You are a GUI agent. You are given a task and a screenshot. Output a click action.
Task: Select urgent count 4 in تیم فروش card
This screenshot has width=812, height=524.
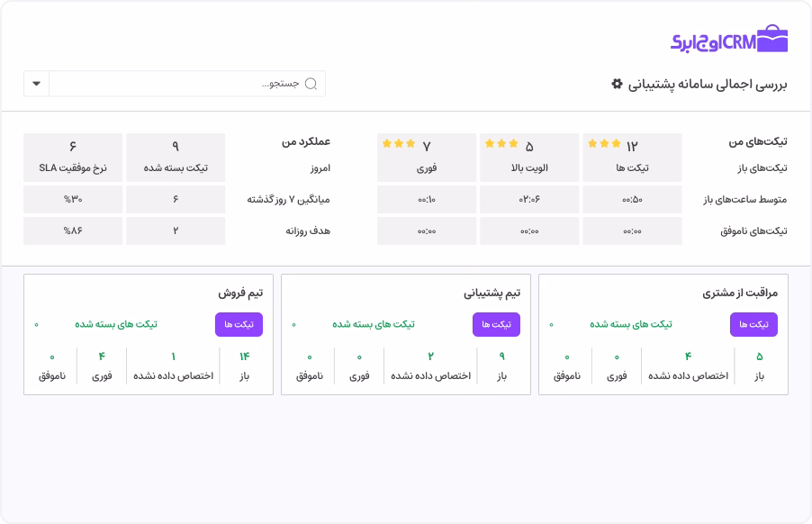(102, 357)
